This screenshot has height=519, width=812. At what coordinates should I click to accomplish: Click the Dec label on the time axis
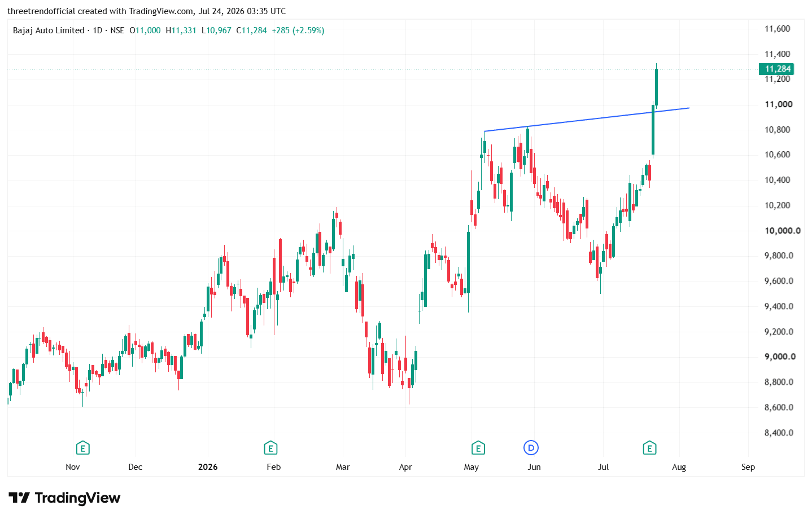(136, 467)
